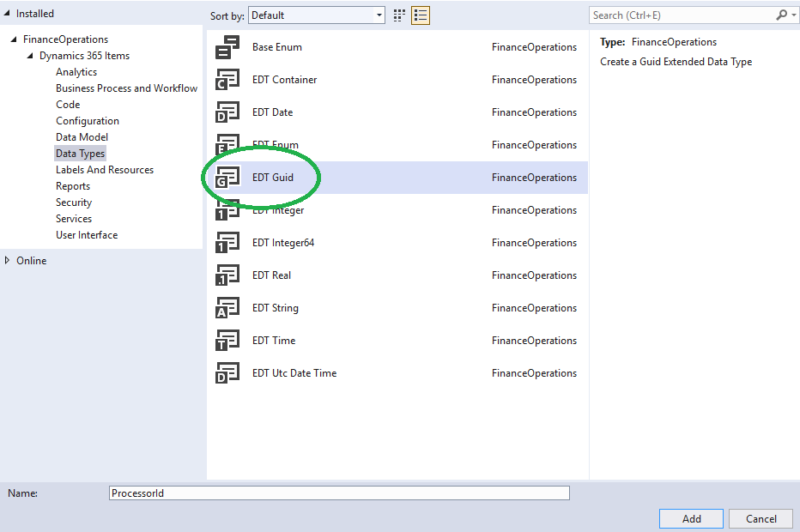Select the EDT Utc Date Time template
800x532 pixels.
[x=397, y=373]
